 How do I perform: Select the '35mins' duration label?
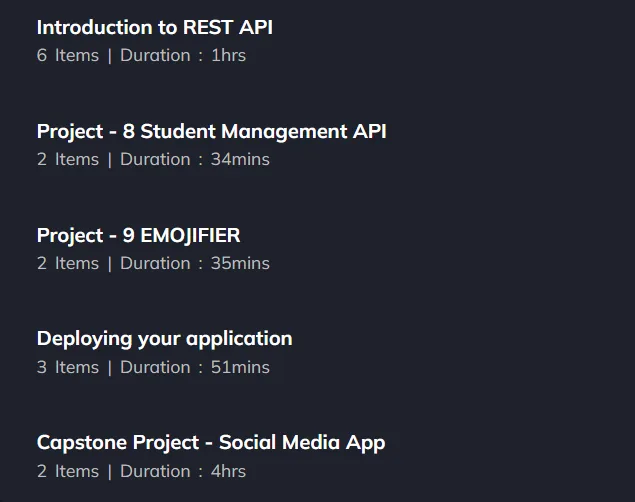coord(240,264)
